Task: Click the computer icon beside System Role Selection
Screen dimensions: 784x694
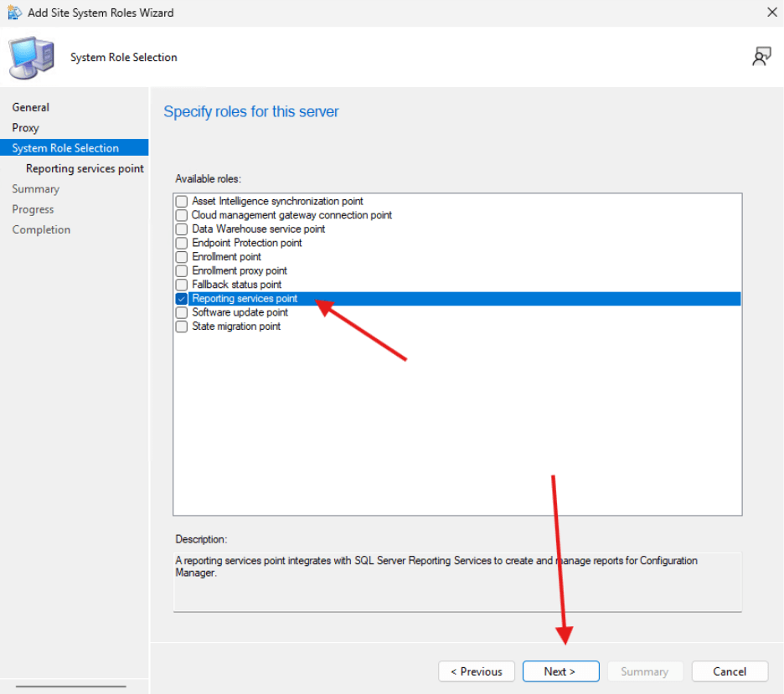Action: pyautogui.click(x=31, y=58)
